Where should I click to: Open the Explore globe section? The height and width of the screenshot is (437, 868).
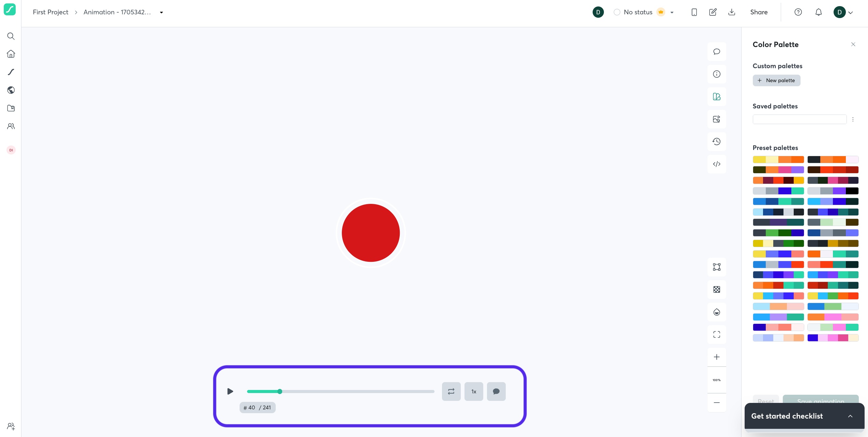tap(11, 90)
